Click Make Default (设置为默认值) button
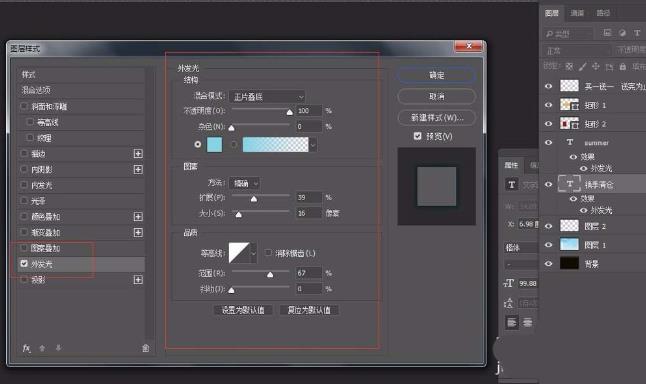 [x=243, y=310]
